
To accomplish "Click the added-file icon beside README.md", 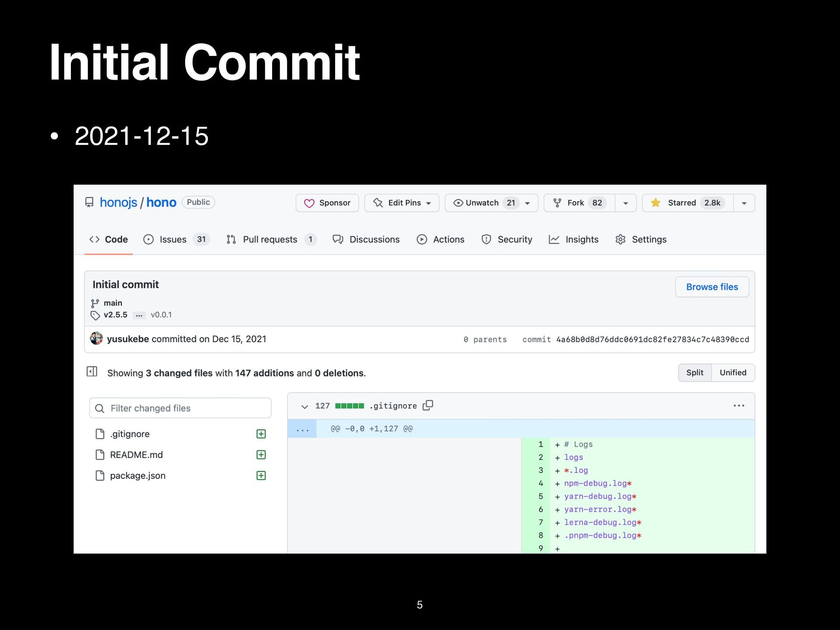I will [x=261, y=455].
